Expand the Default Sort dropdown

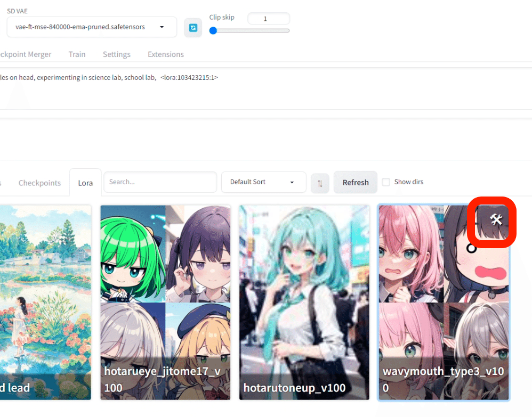point(264,182)
